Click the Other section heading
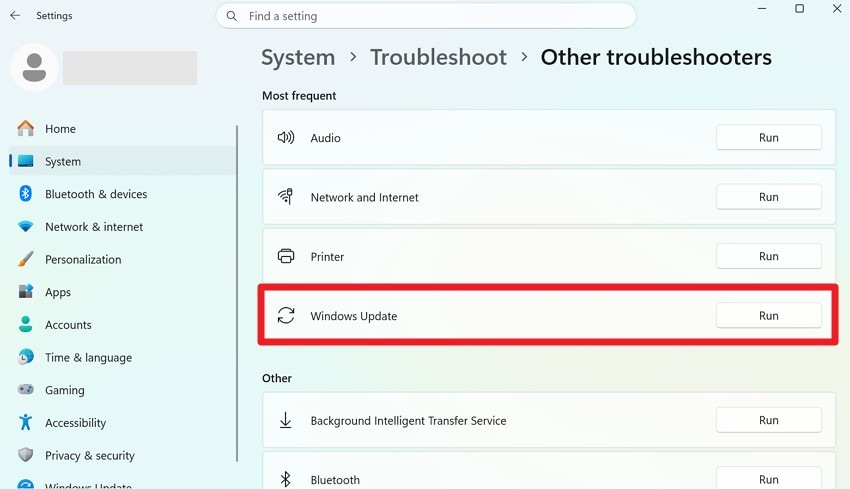 pyautogui.click(x=277, y=378)
